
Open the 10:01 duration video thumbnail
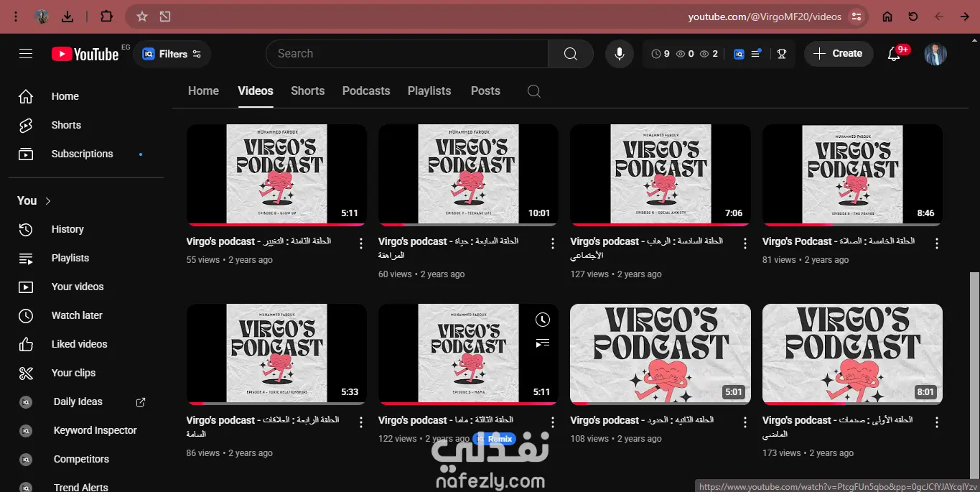(468, 175)
